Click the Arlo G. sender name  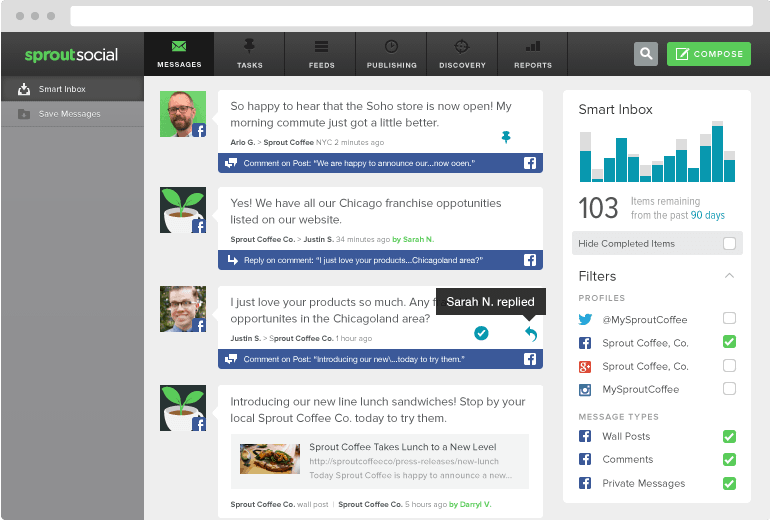click(x=243, y=142)
